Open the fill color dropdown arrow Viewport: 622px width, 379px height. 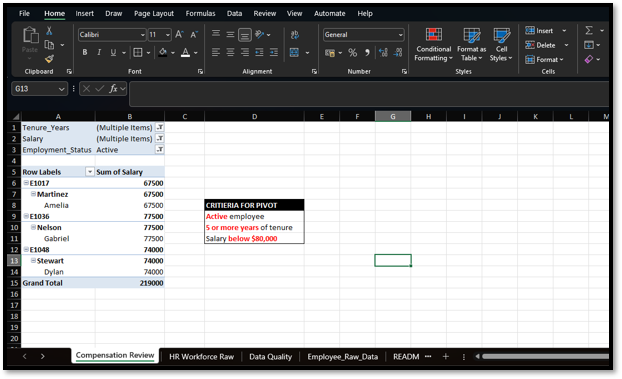coord(173,53)
